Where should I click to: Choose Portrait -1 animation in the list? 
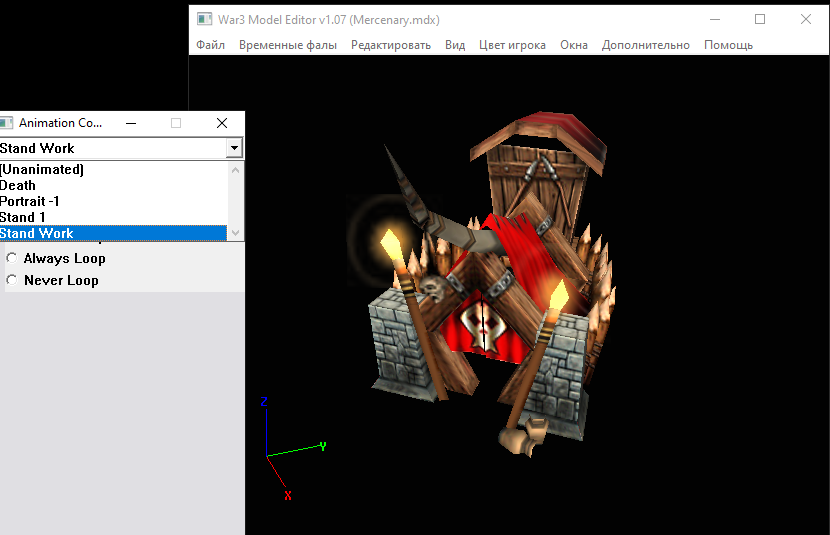113,201
